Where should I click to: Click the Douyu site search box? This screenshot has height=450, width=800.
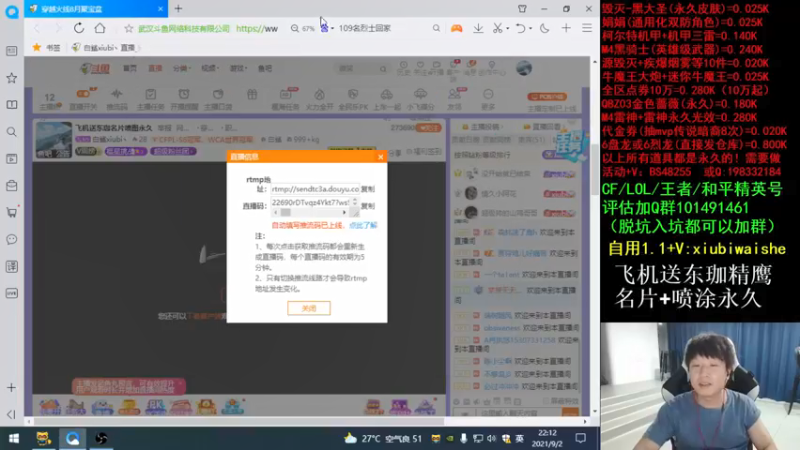(361, 68)
